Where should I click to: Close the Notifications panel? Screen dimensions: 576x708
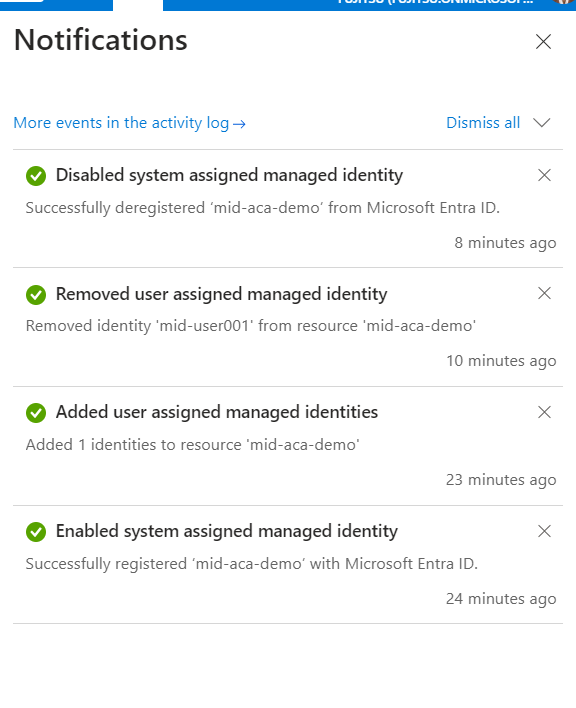pyautogui.click(x=543, y=42)
